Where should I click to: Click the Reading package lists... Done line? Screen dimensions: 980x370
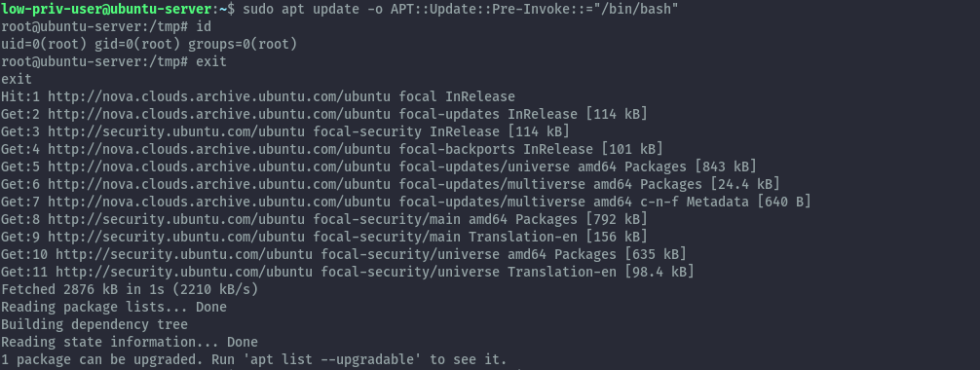tap(114, 307)
